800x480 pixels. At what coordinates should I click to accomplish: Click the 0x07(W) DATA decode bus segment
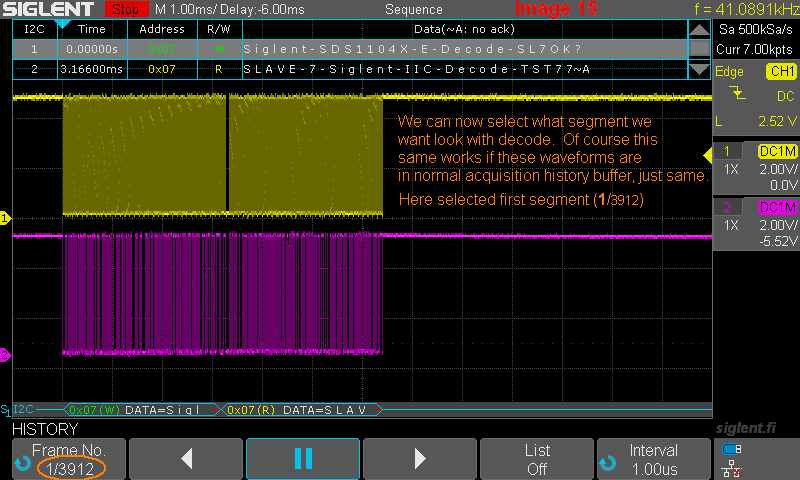tap(141, 410)
